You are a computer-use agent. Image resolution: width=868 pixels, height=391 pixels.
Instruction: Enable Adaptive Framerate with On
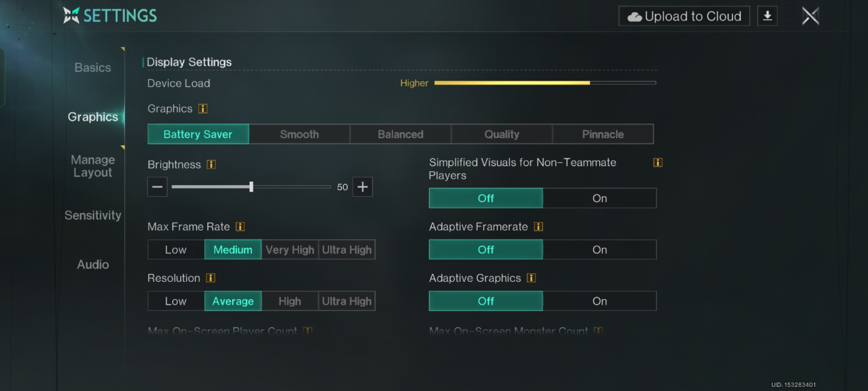[x=599, y=250]
